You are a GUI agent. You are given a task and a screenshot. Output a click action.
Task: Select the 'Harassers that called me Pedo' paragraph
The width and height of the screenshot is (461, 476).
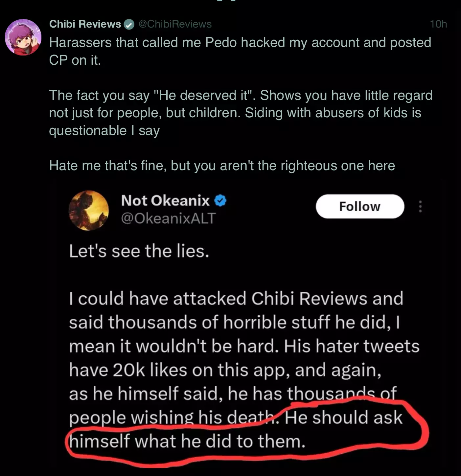(240, 51)
